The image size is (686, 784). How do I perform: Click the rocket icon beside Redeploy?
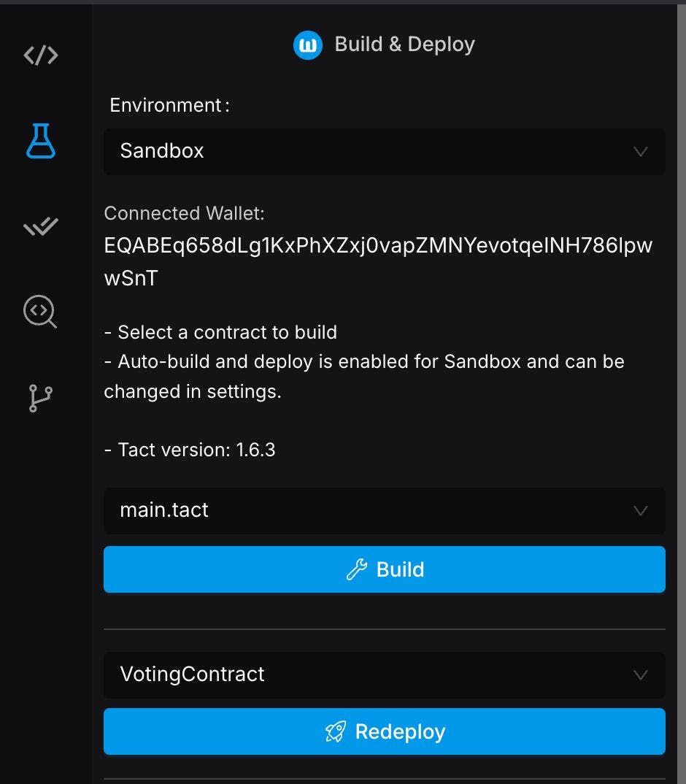[336, 731]
